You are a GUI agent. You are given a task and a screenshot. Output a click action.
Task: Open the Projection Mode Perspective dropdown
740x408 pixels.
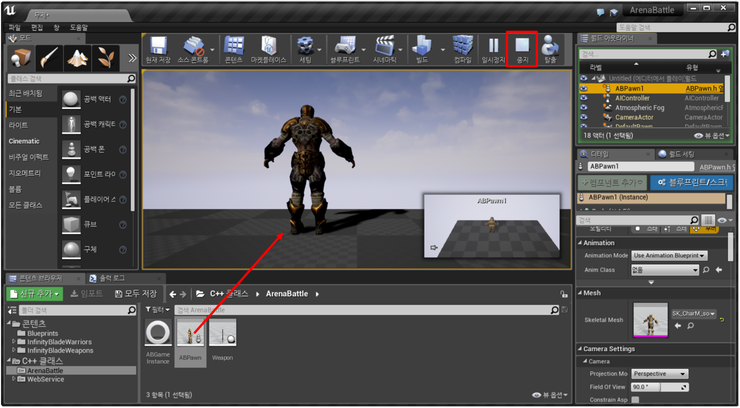(660, 374)
